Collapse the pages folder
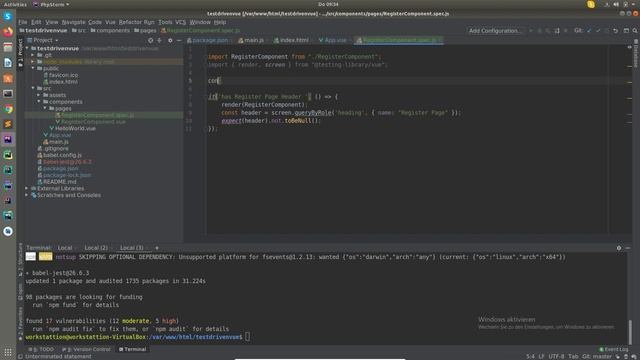 45,108
